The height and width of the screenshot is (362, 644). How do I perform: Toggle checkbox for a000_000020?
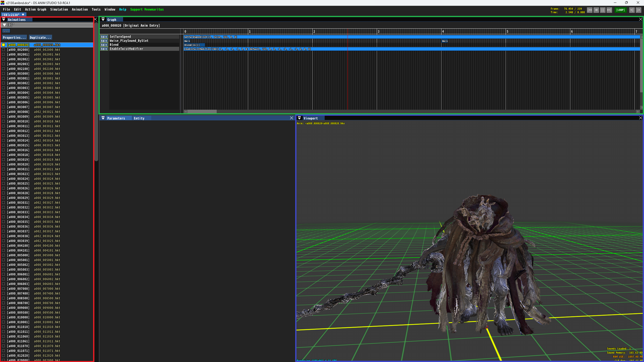click(x=4, y=45)
